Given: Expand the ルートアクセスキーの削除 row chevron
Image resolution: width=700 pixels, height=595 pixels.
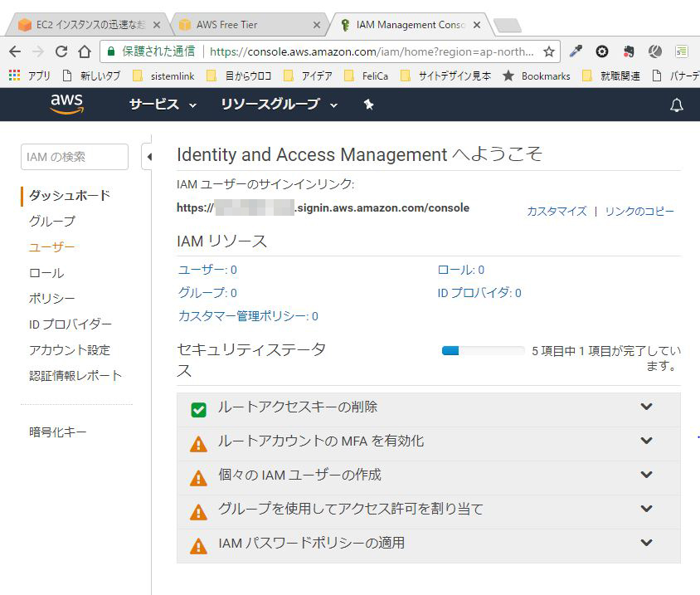Looking at the screenshot, I should point(646,407).
